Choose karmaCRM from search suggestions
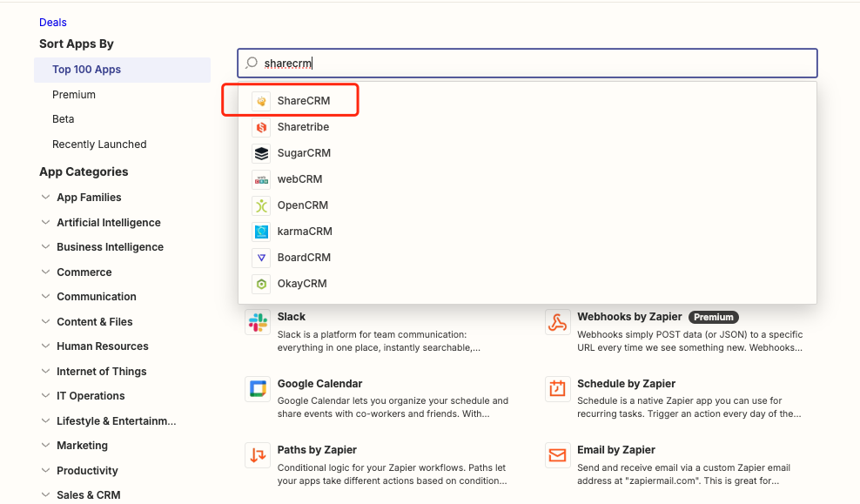This screenshot has height=504, width=860. [527, 232]
